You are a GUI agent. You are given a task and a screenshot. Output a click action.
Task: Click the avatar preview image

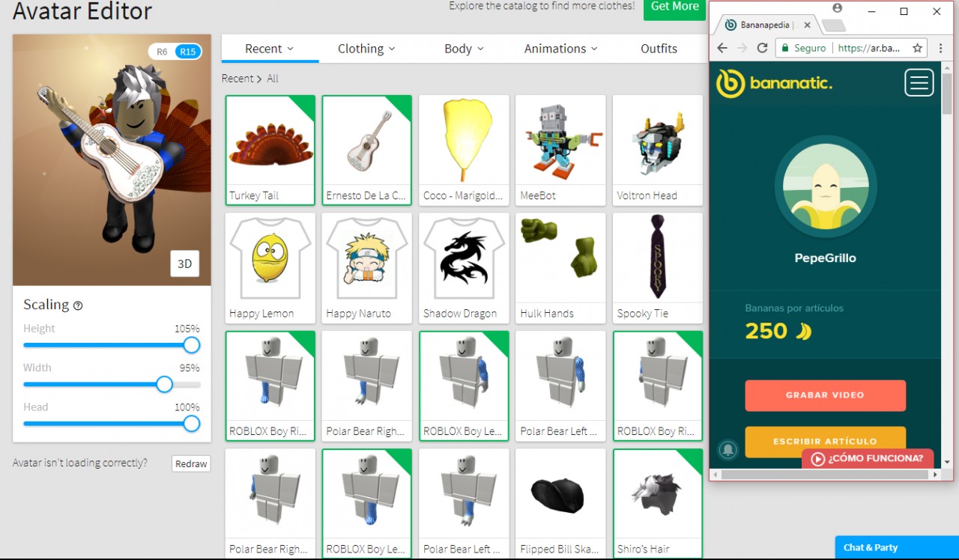tap(112, 159)
